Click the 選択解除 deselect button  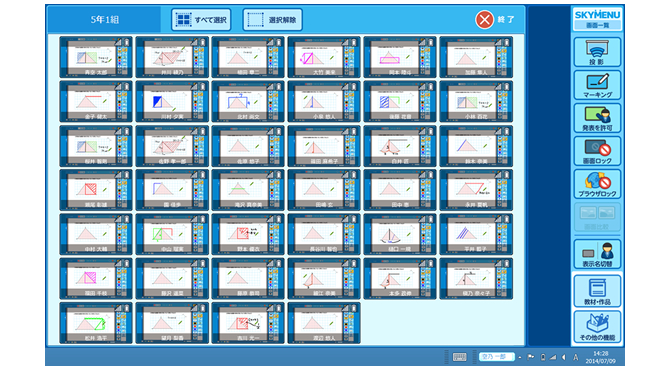(x=273, y=20)
